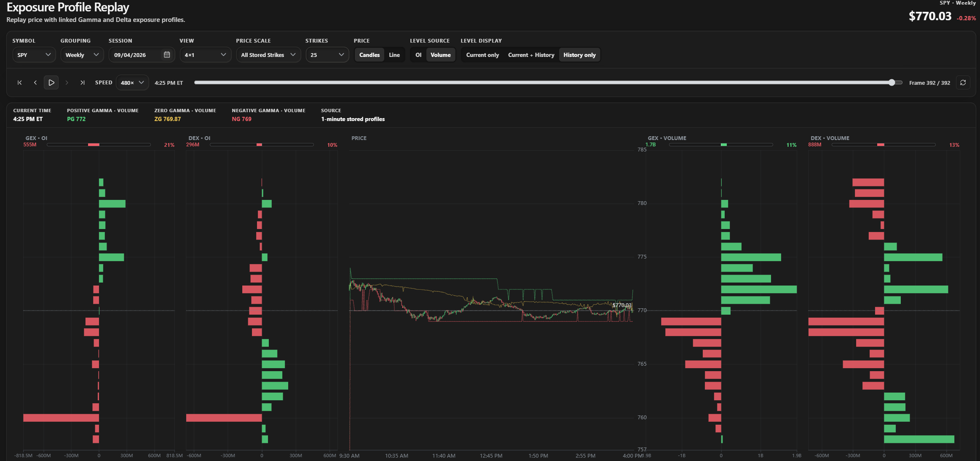
Task: Click the GEX OI balance bar
Action: tap(99, 145)
